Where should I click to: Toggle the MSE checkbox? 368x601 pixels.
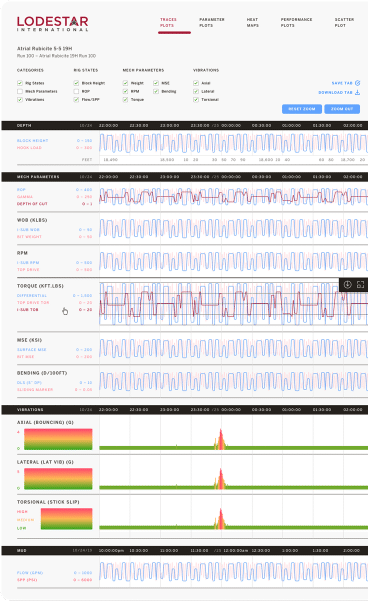(156, 83)
